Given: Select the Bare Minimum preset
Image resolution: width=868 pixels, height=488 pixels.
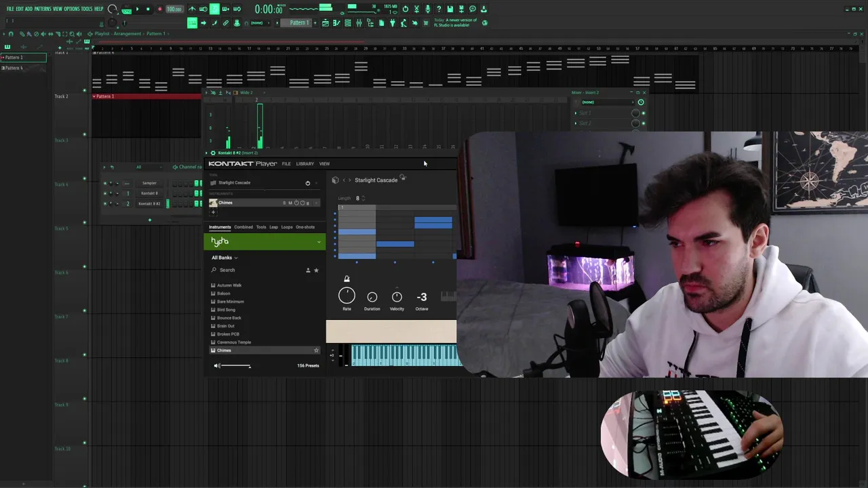Looking at the screenshot, I should tap(231, 302).
